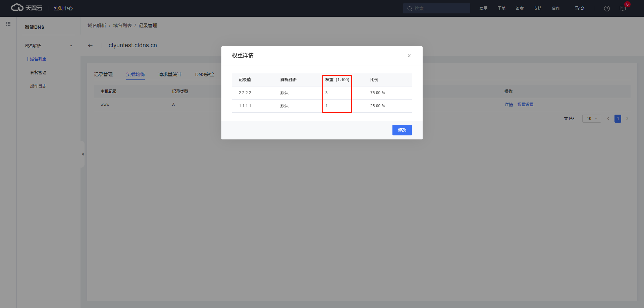
Task: Go back using the left arrow
Action: tap(90, 45)
